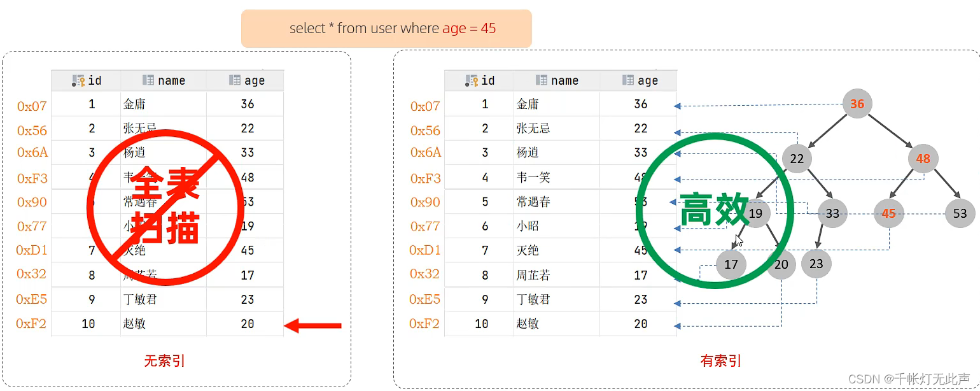Screen dimensions: 980x391
Task: Select tree node 53
Action: tap(960, 213)
